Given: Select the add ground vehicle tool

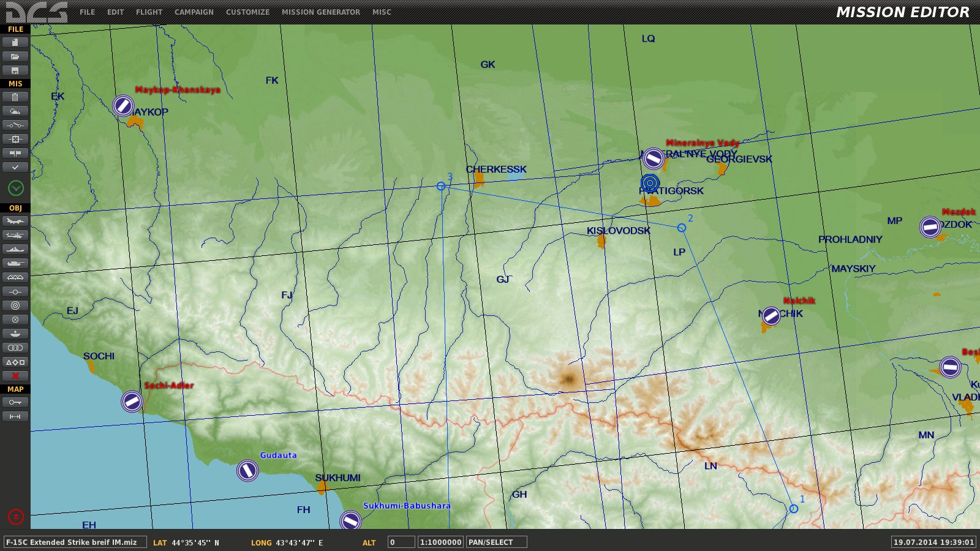Looking at the screenshot, I should tap(15, 263).
